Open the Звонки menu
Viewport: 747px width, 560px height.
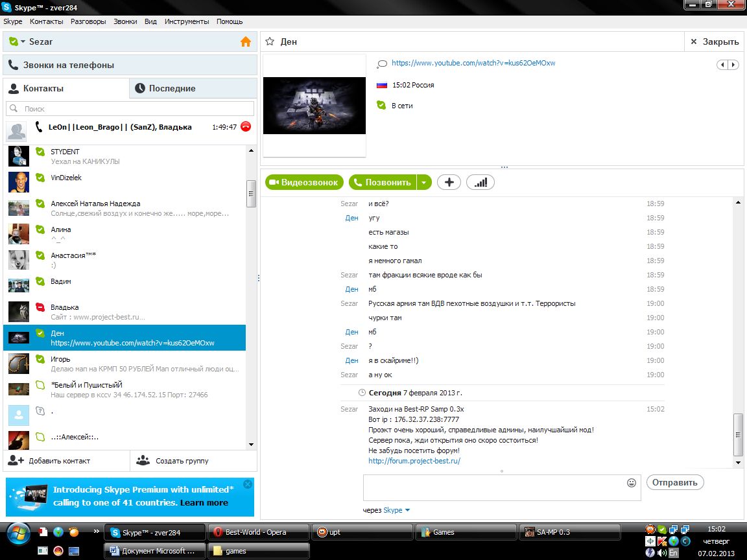(x=124, y=21)
